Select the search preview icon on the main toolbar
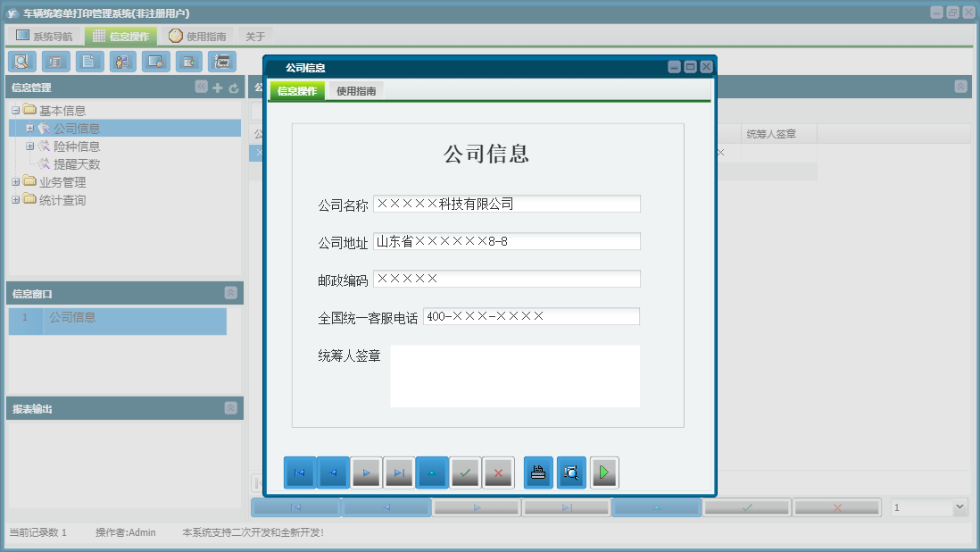Viewport: 980px width, 552px height. pos(21,61)
